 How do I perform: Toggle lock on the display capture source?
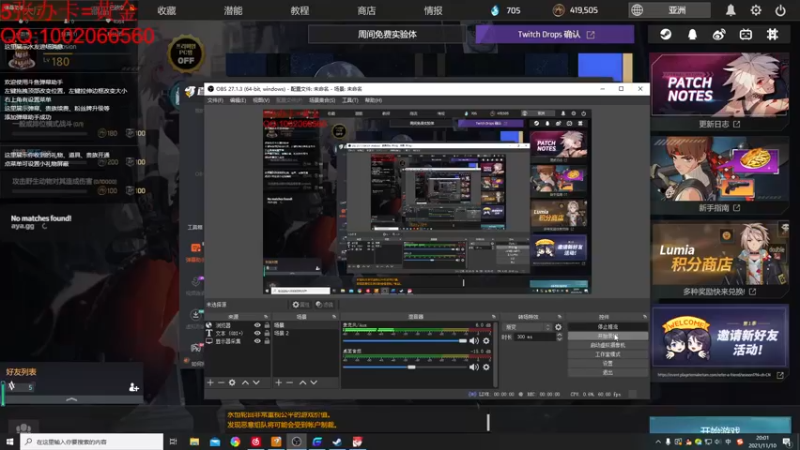(267, 341)
